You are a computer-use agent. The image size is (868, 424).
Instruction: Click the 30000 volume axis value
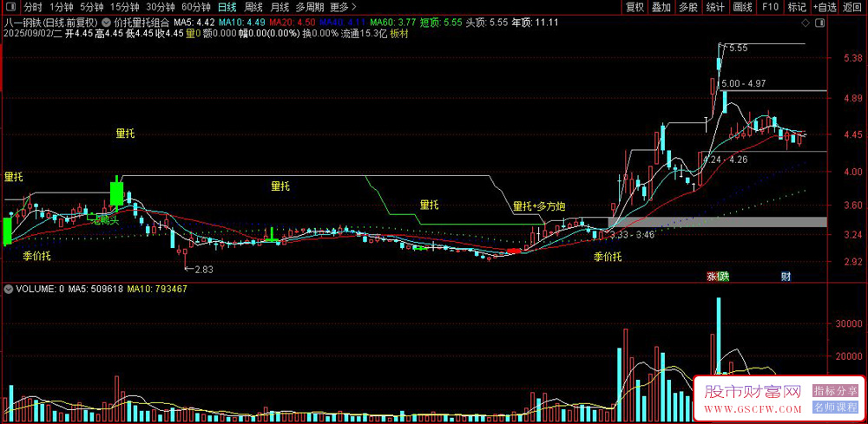click(x=848, y=324)
